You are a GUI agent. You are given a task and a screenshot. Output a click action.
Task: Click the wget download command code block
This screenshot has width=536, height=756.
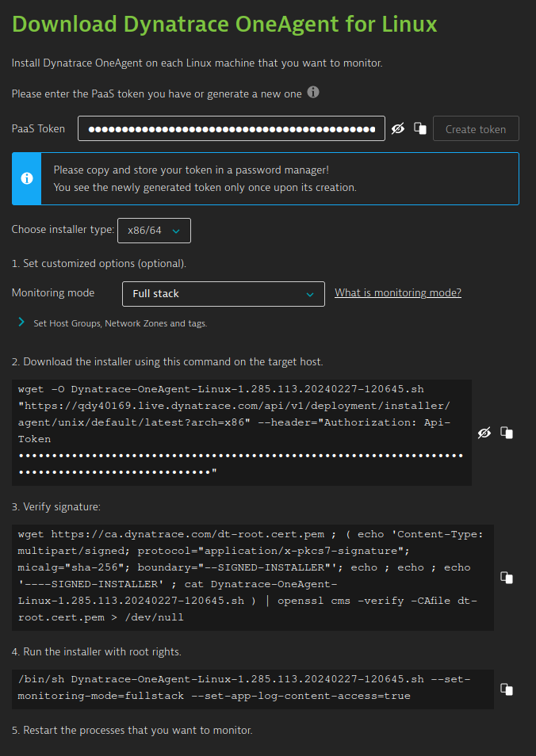242,433
